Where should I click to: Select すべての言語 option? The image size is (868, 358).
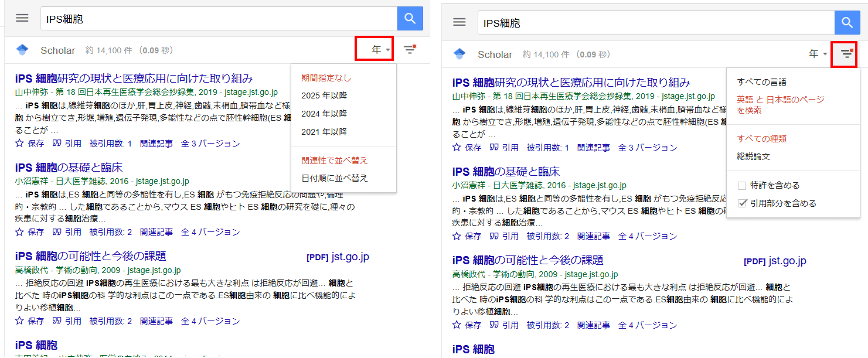coord(762,82)
